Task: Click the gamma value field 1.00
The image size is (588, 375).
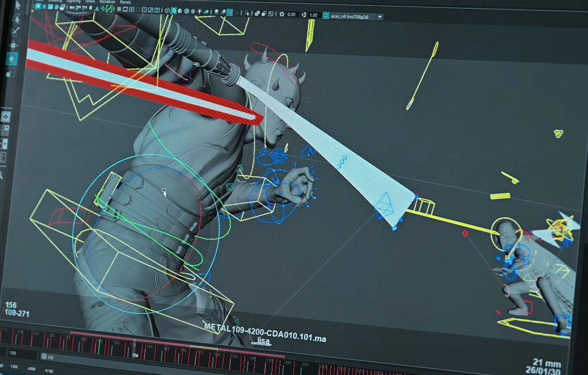Action: [x=314, y=15]
